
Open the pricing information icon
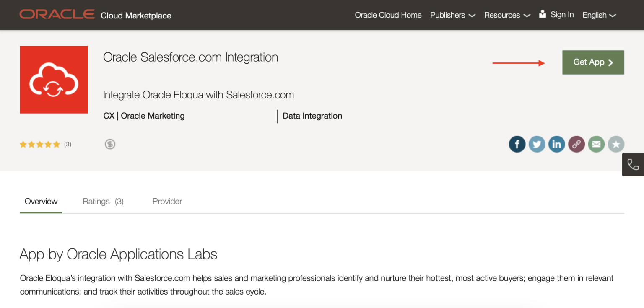point(110,144)
